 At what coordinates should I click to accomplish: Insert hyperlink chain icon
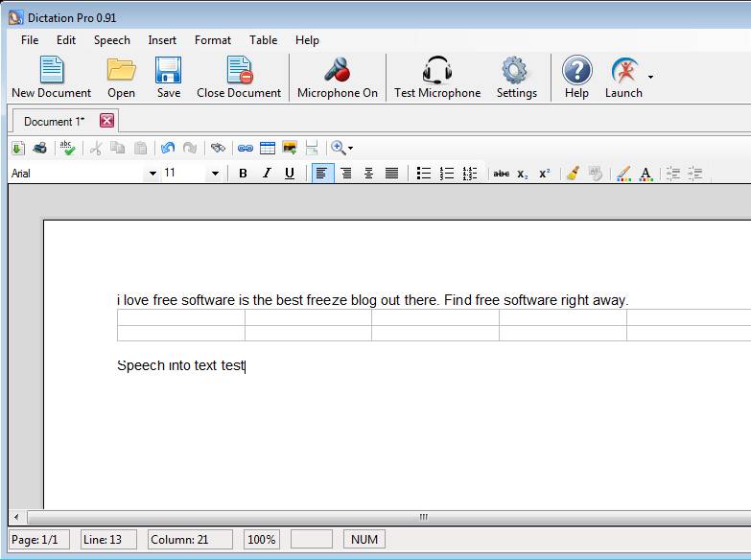tap(246, 148)
